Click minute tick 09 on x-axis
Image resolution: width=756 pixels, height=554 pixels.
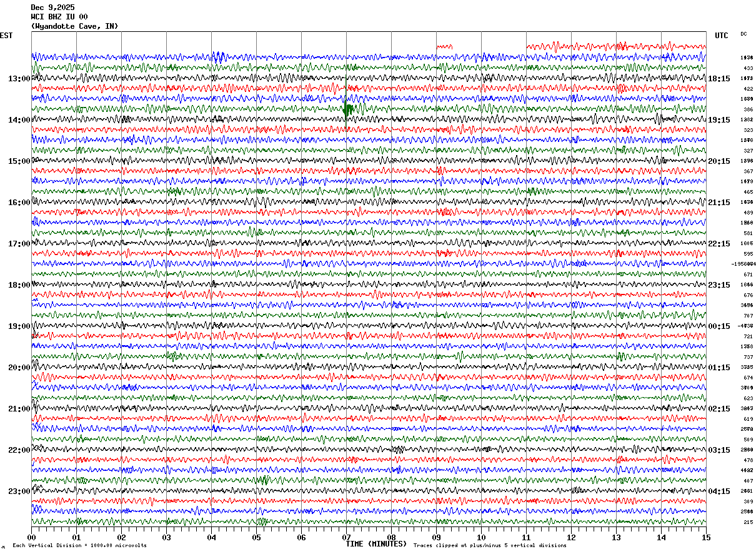click(x=436, y=537)
